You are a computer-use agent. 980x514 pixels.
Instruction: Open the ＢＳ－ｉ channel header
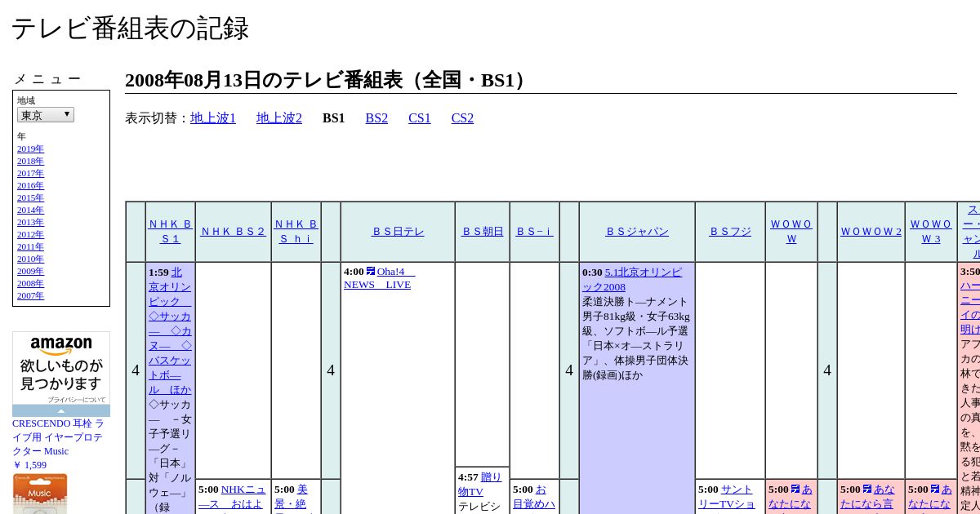(x=534, y=232)
